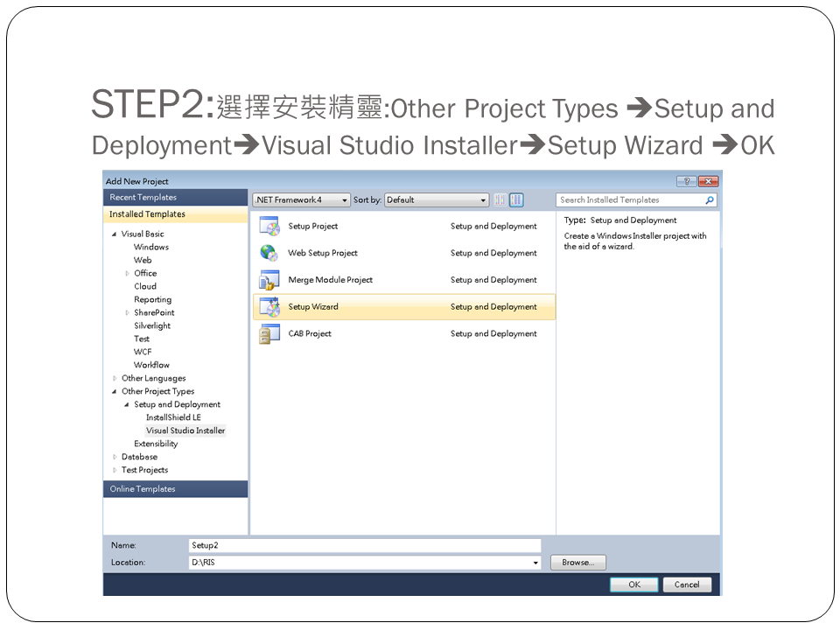Switch to medium icons view
The height and width of the screenshot is (630, 840).
click(516, 199)
